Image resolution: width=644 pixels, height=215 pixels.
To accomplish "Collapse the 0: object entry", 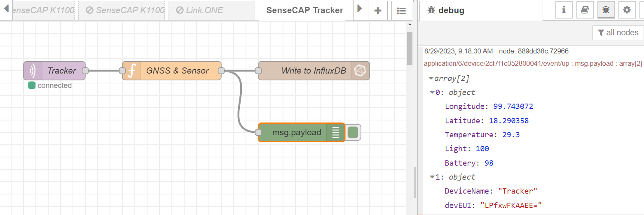I will 432,92.
